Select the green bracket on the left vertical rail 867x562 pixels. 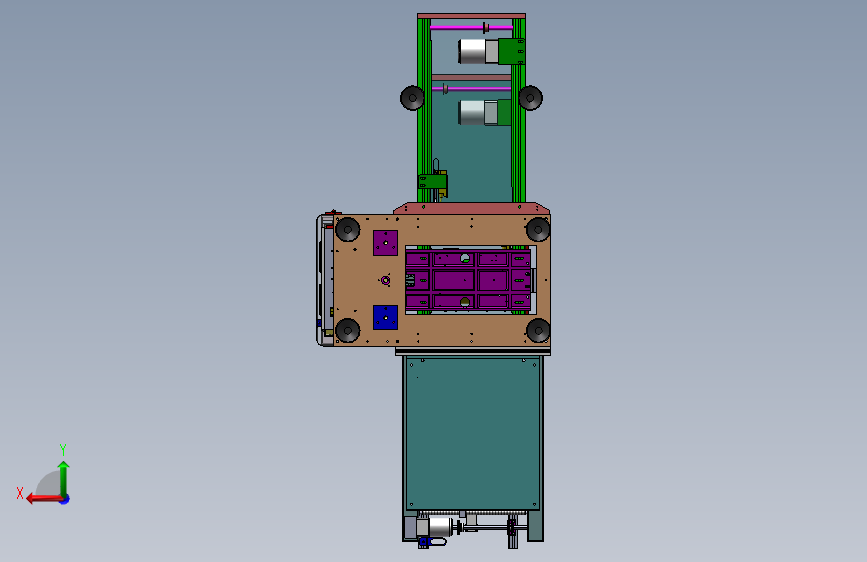[432, 183]
